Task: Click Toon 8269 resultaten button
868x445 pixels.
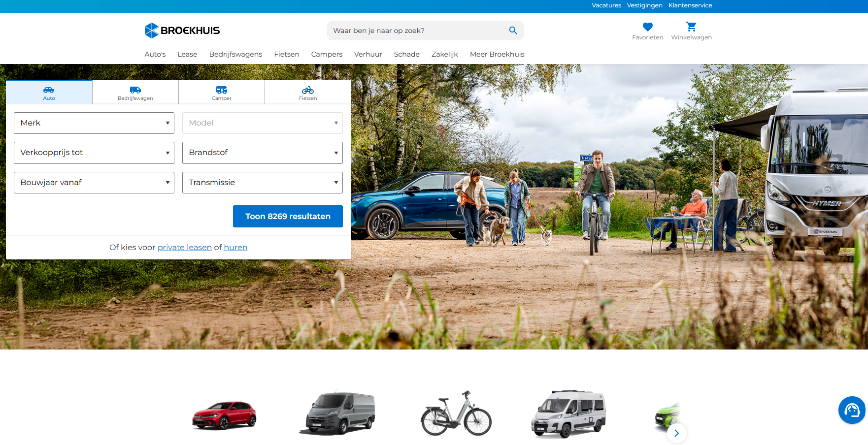Action: tap(288, 217)
